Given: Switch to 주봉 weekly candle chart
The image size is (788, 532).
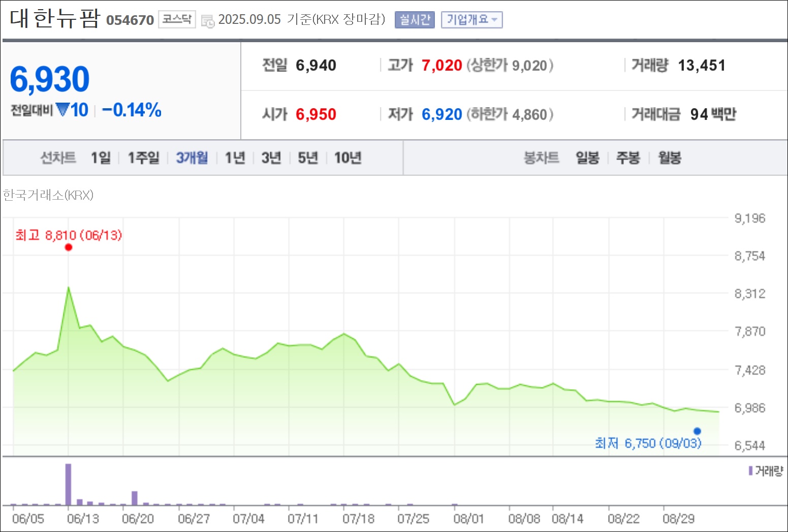Looking at the screenshot, I should (x=628, y=158).
